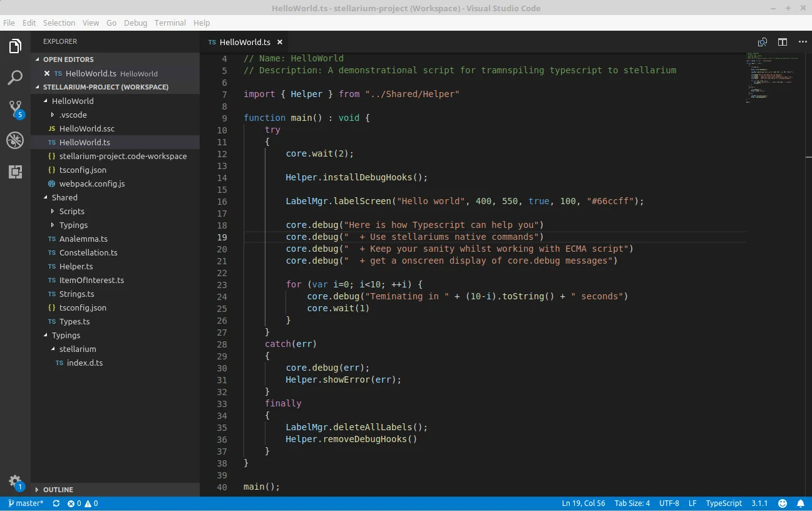Viewport: 812px width, 511px height.
Task: Open the Manage gear icon
Action: click(x=15, y=482)
